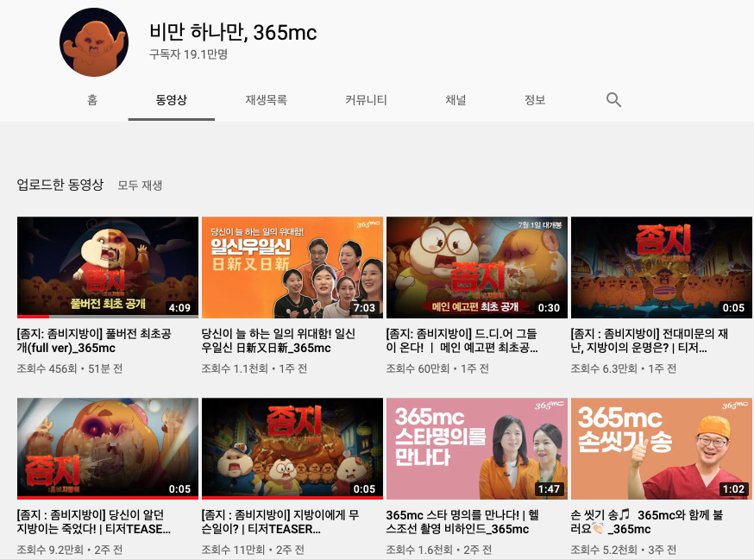754x560 pixels.
Task: Open the 일신우일신 video thumbnail
Action: pos(292,267)
